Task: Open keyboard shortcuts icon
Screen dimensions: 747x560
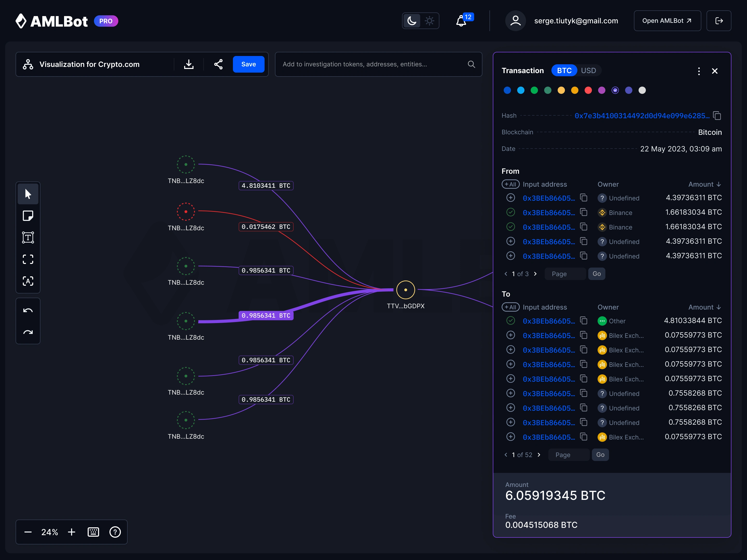Action: click(x=93, y=532)
